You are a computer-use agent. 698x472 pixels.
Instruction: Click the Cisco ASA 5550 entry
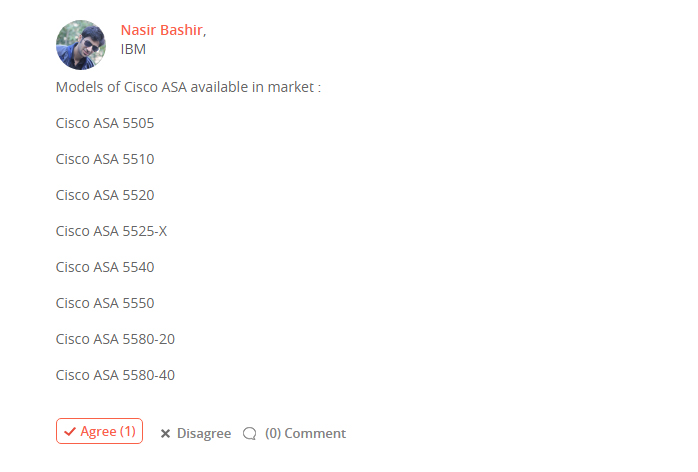coord(105,303)
